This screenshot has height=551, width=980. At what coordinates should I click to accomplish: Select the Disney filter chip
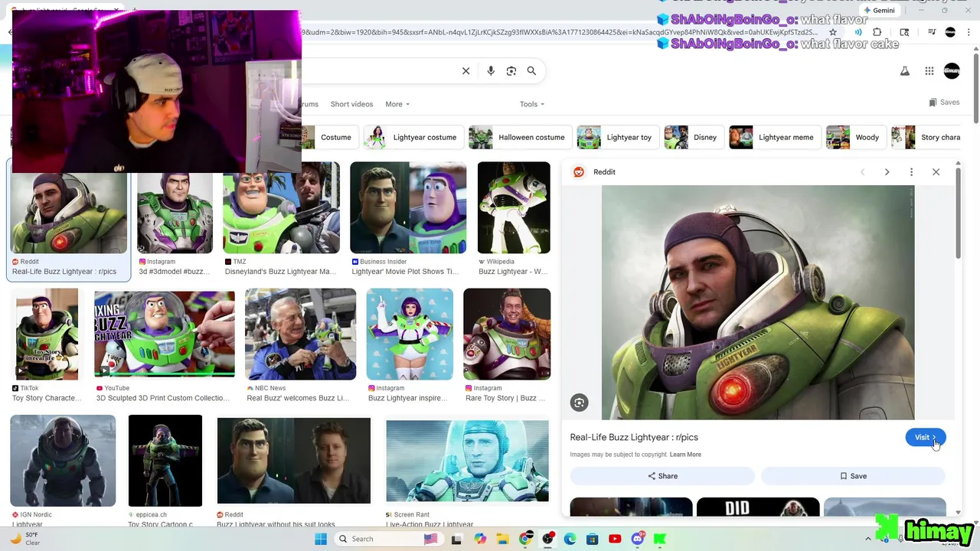click(694, 137)
